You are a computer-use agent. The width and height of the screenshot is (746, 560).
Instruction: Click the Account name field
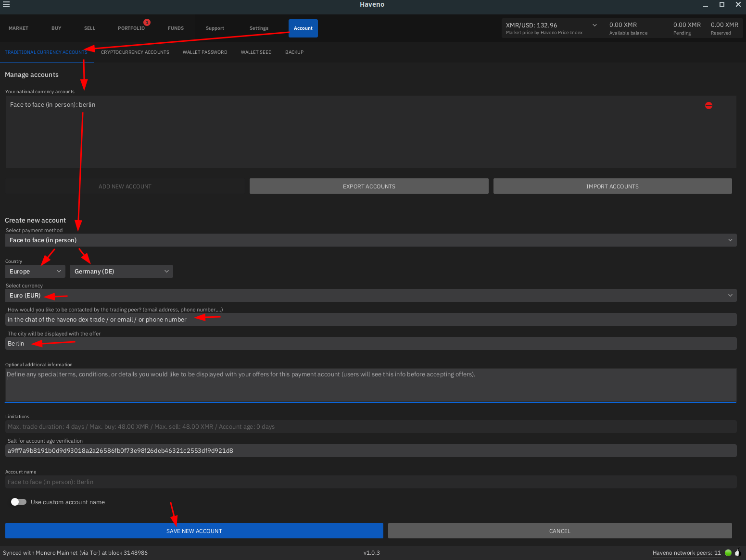click(371, 482)
